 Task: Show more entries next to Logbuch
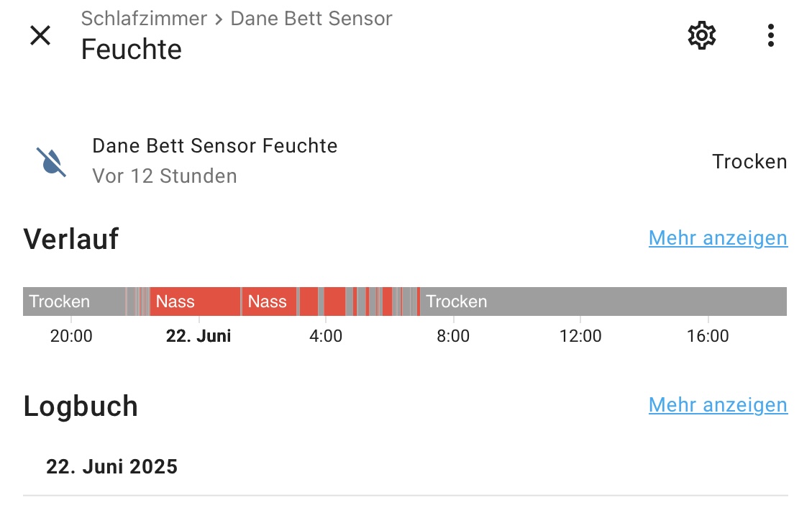(x=718, y=405)
